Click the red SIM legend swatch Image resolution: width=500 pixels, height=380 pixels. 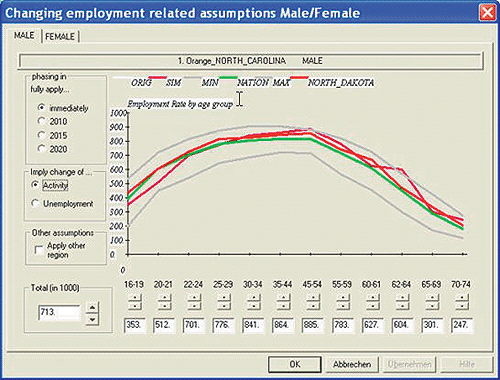[158, 78]
